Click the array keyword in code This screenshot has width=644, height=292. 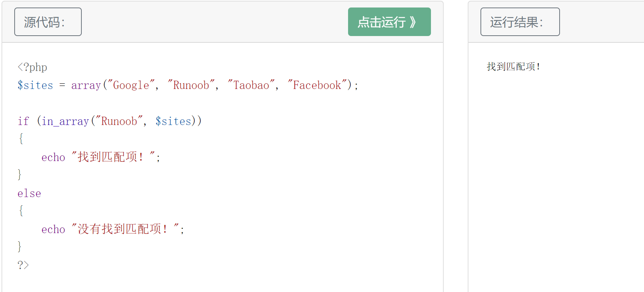coord(86,85)
